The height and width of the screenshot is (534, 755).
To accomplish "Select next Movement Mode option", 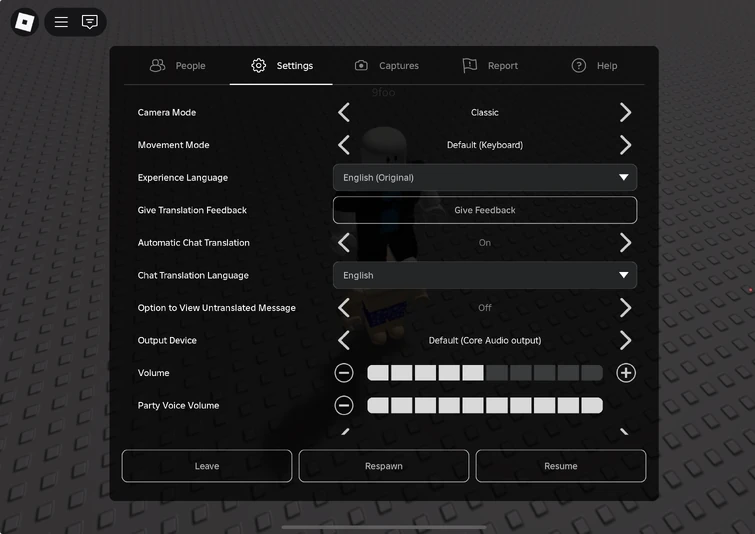I will coord(625,145).
